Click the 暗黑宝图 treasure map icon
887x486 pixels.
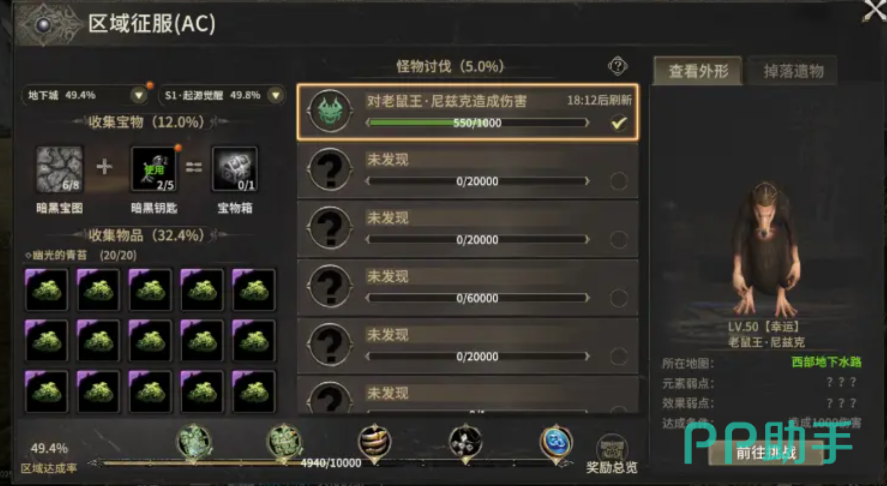[59, 169]
